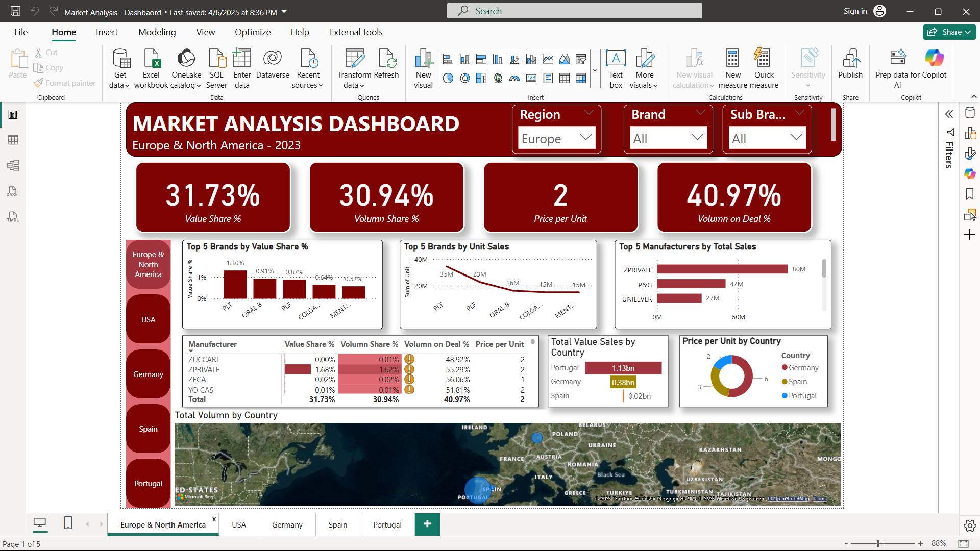The image size is (980, 551).
Task: Open the File menu
Action: point(21,32)
